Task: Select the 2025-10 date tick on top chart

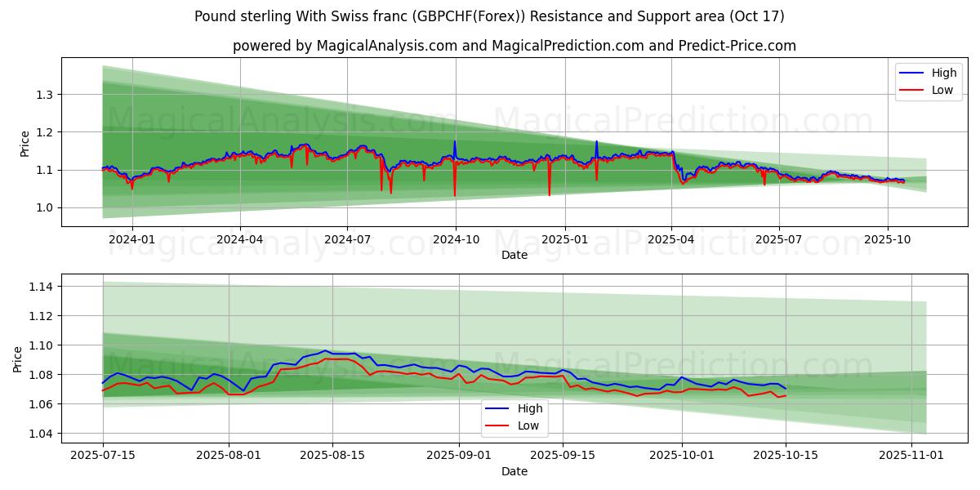Action: 888,239
